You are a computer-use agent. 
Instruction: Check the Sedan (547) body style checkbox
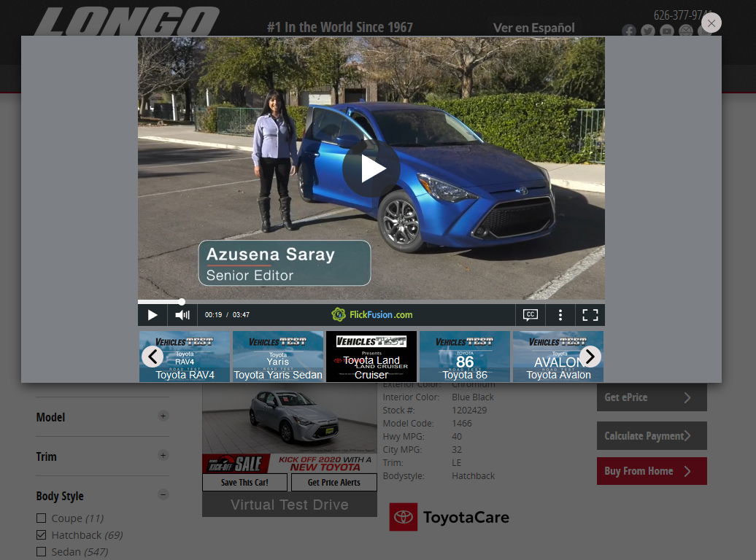[x=42, y=552]
